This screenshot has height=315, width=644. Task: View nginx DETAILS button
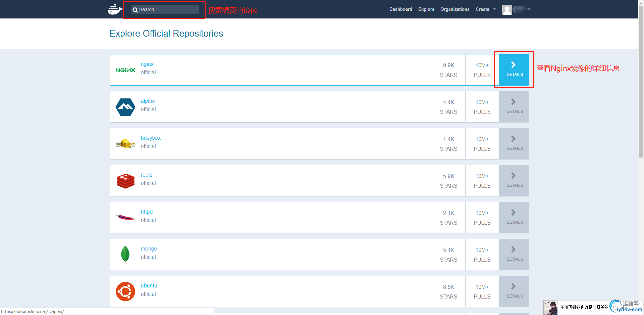[x=514, y=70]
